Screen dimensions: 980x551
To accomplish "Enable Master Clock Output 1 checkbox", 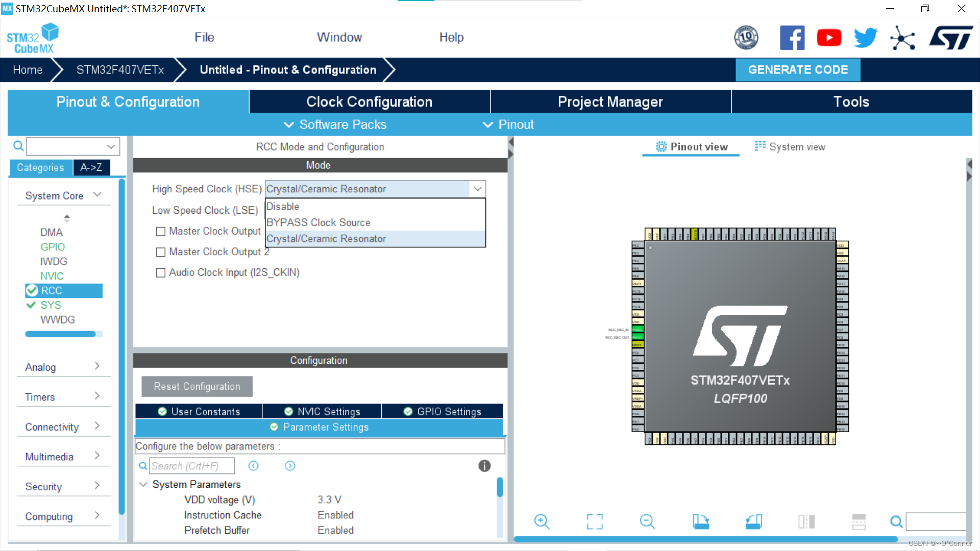I will (161, 232).
